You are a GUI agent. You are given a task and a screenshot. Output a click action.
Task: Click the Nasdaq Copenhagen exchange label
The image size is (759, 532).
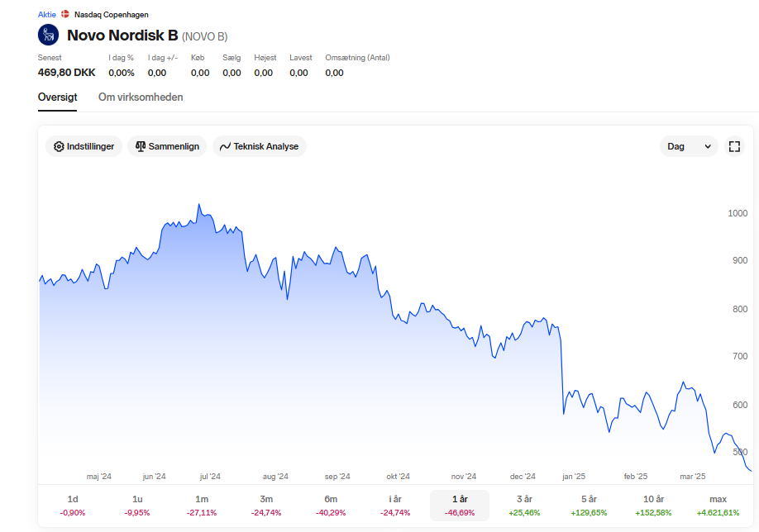[112, 15]
